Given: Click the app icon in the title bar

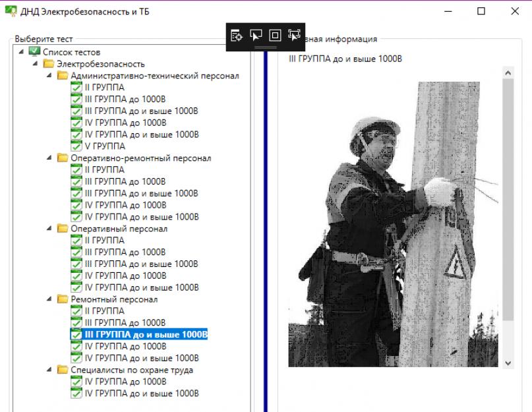Looking at the screenshot, I should (x=9, y=11).
